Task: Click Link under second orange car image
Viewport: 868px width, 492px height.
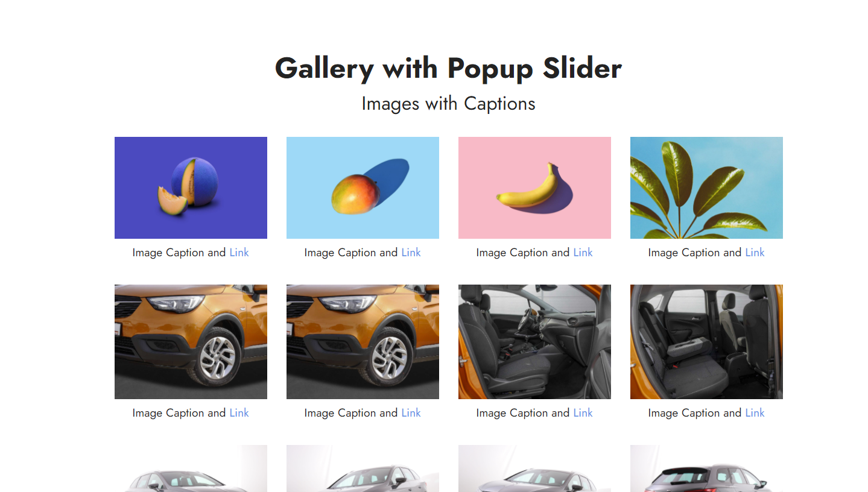Action: [x=411, y=413]
